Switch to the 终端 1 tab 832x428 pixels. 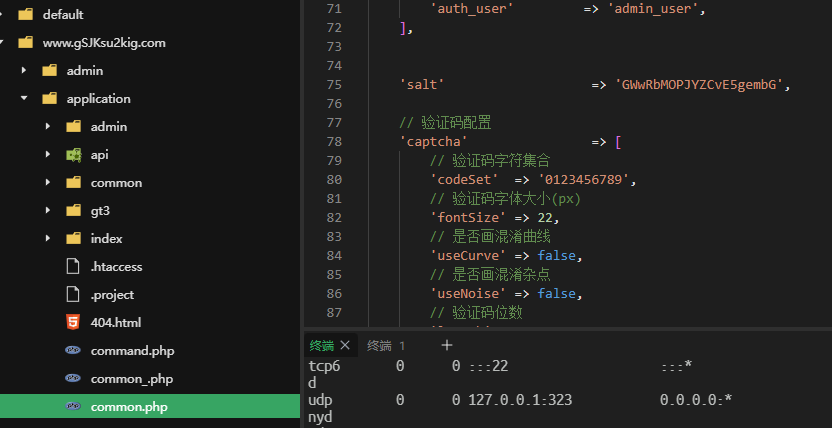tap(386, 345)
